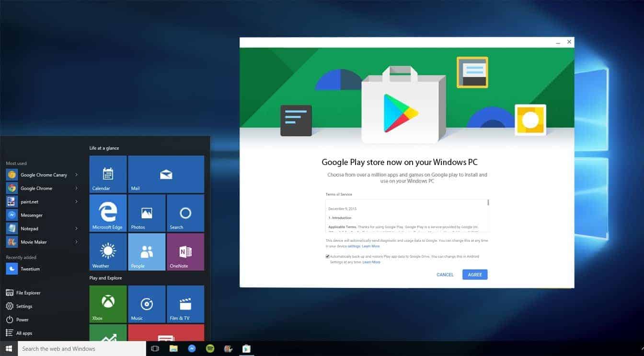
Task: Open the Microsoft Edge tile
Action: coord(107,213)
